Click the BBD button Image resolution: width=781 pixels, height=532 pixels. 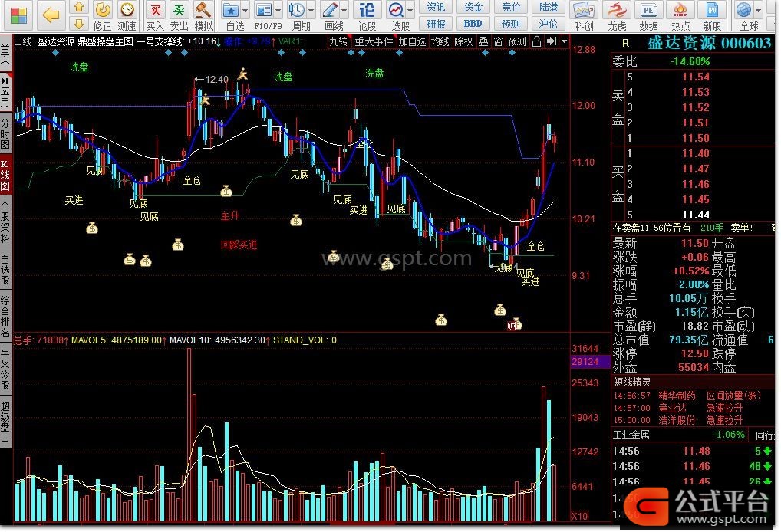tap(473, 24)
